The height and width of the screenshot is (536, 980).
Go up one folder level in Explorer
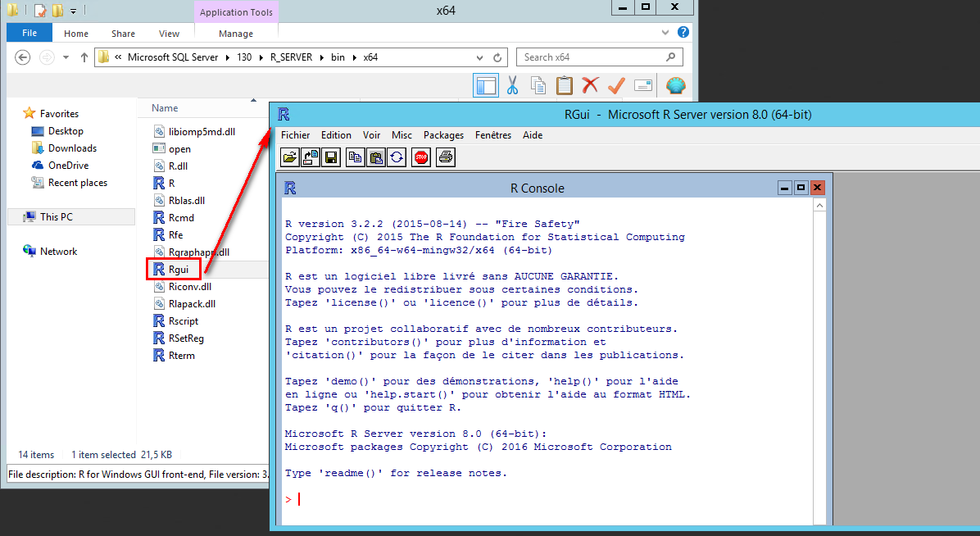[84, 57]
